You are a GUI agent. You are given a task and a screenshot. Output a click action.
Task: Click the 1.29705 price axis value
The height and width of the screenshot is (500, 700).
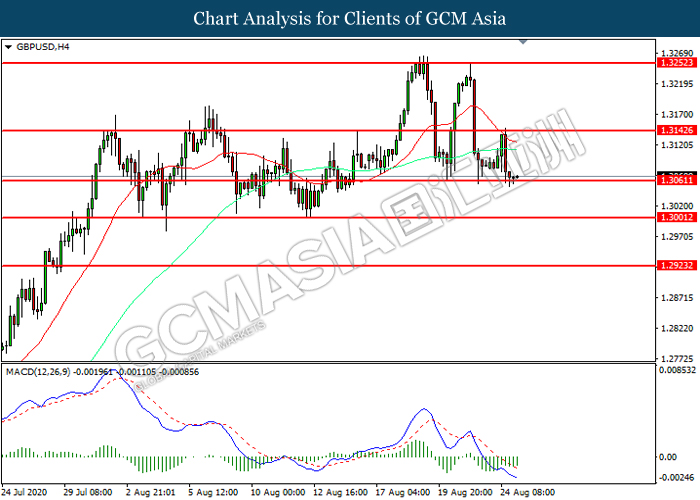677,237
